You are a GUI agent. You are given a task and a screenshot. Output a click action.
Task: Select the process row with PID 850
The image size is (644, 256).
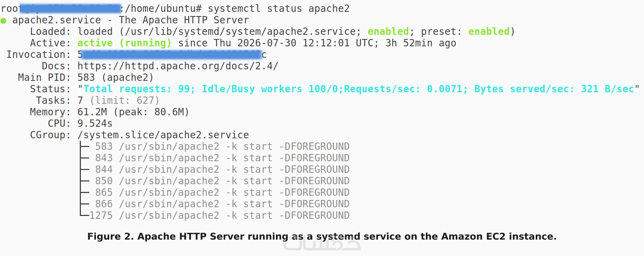[x=222, y=181]
